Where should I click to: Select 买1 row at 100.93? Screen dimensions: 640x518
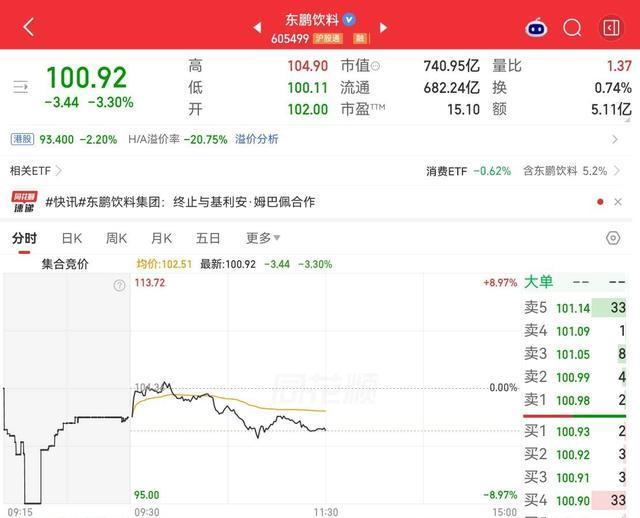(x=575, y=431)
